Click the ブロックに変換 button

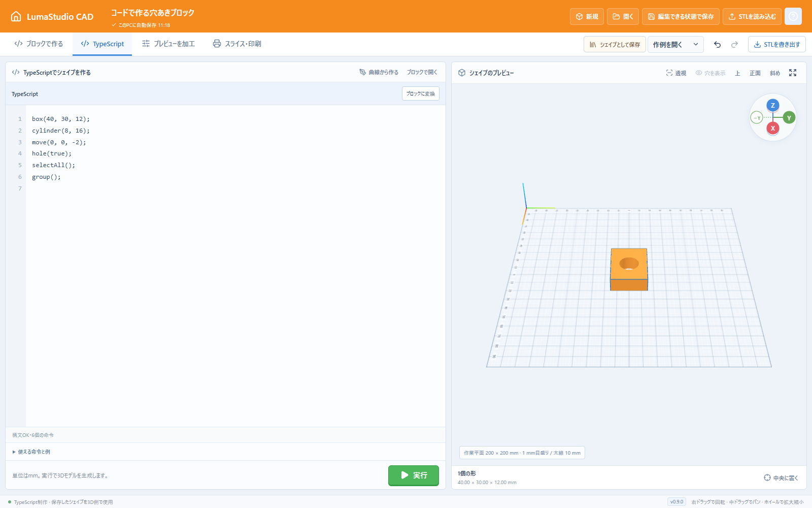coord(421,93)
